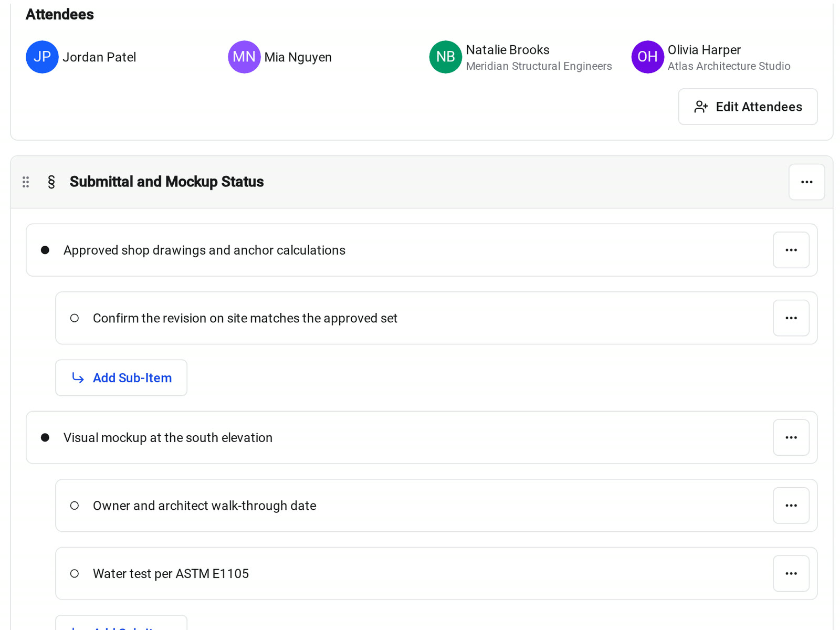Click hollow bullet of Confirm the revision sub-item

click(x=75, y=318)
